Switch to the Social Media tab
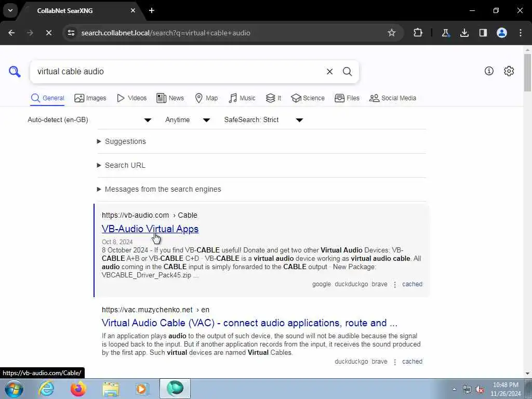This screenshot has width=532, height=399. pyautogui.click(x=393, y=98)
